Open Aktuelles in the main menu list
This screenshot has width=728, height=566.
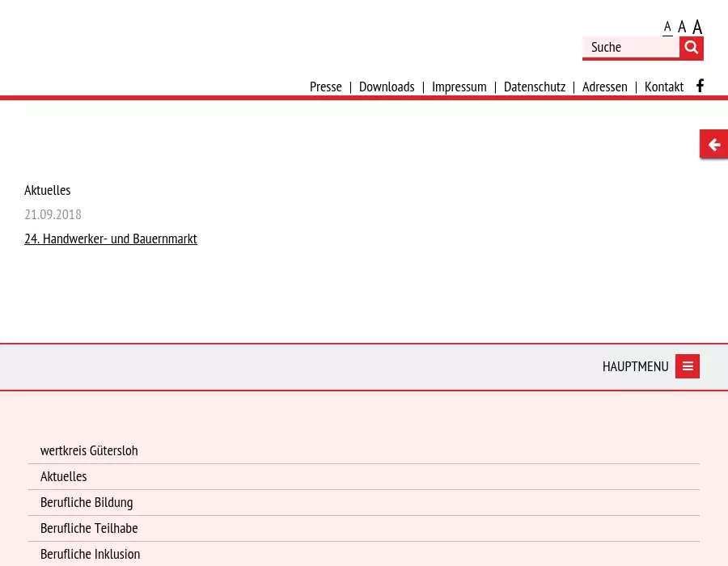pos(64,476)
